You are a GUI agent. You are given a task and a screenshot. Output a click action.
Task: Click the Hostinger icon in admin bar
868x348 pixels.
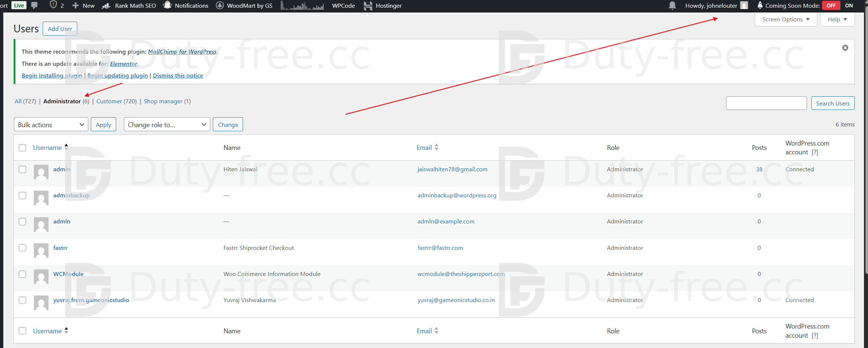tap(368, 6)
